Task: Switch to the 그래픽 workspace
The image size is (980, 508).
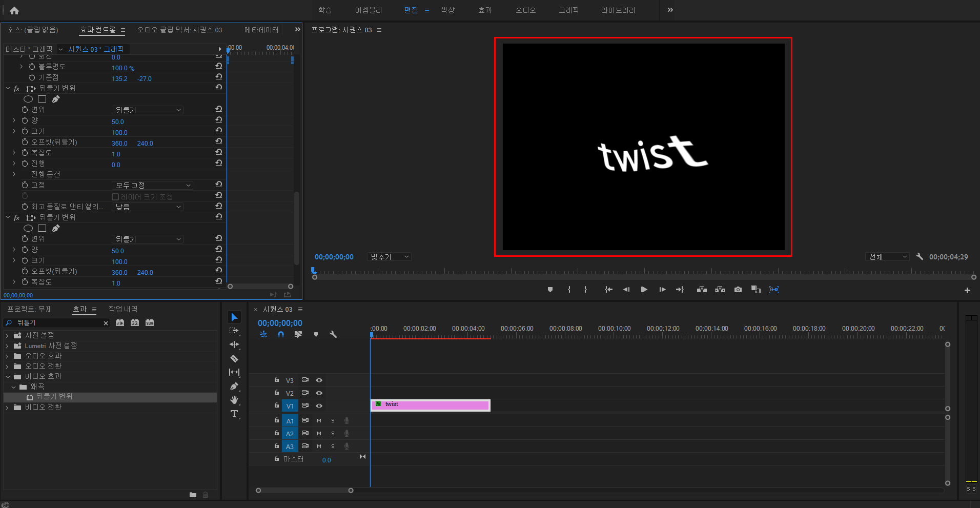Action: click(568, 10)
